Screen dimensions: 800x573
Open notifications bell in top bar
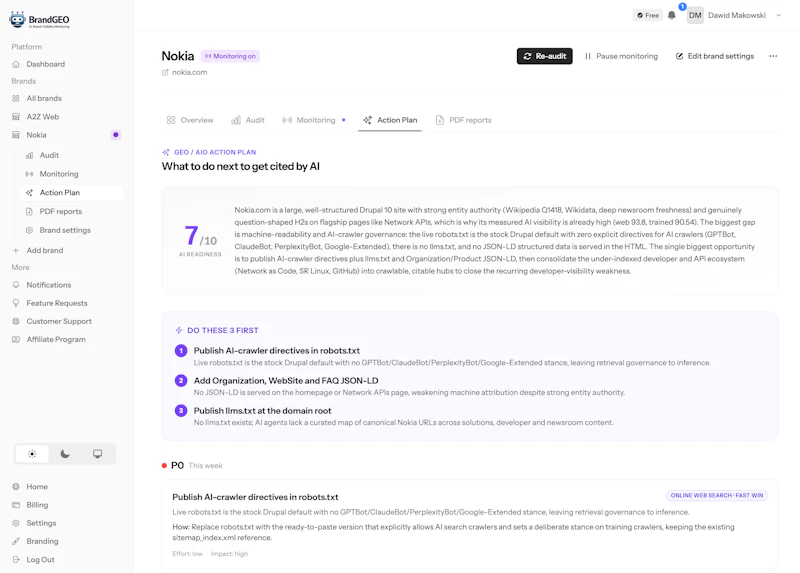(672, 15)
